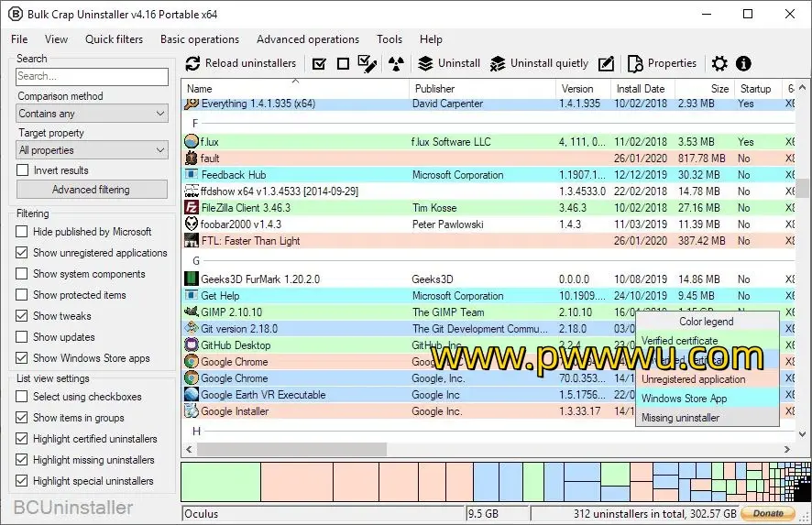Click the Donate button
The image size is (812, 525).
[x=768, y=514]
